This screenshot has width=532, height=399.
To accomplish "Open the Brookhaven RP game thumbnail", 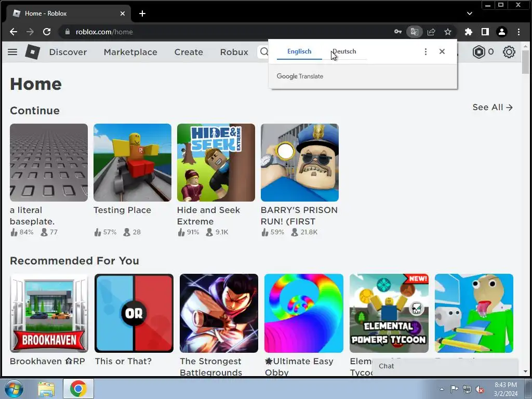I will pos(49,313).
